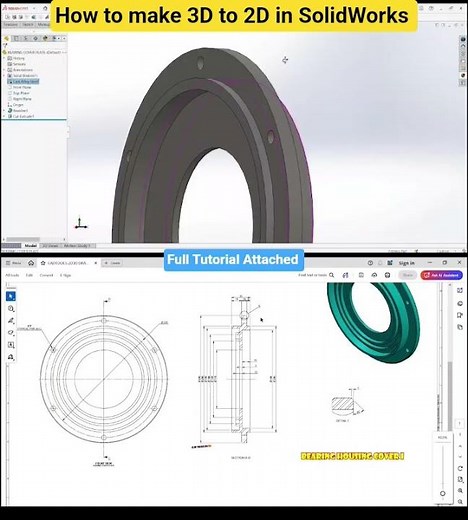This screenshot has width=468, height=520.
Task: Open the Features CommandManager tab
Action: click(10, 25)
